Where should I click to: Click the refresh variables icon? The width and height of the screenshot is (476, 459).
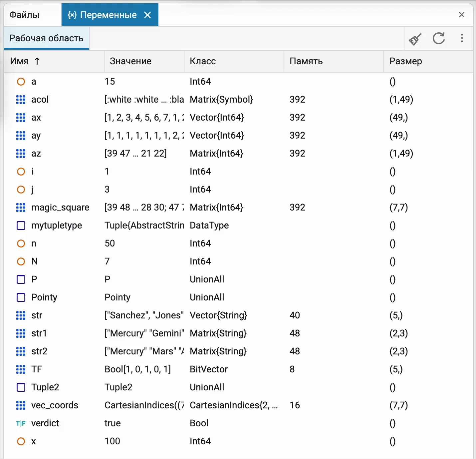(x=439, y=38)
